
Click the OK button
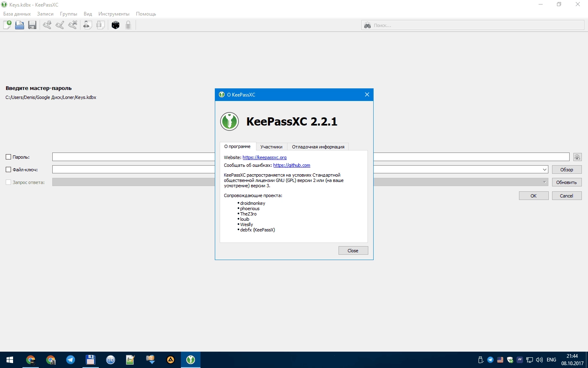pos(534,196)
